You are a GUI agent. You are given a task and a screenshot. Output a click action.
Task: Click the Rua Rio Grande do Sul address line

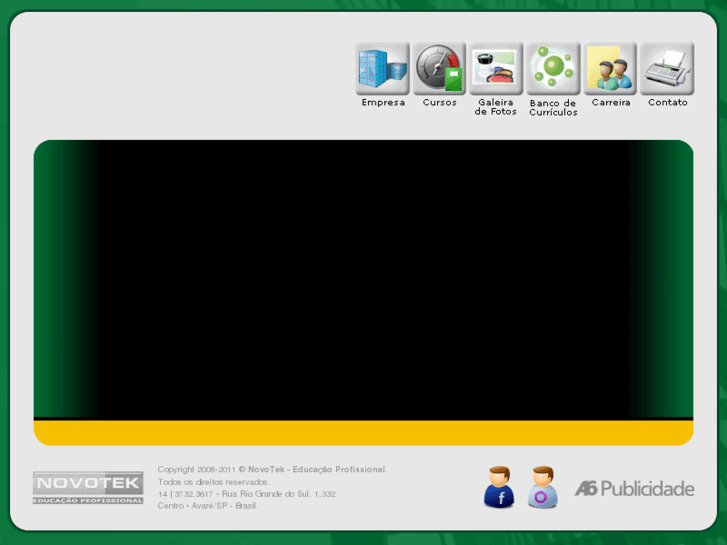pyautogui.click(x=246, y=494)
